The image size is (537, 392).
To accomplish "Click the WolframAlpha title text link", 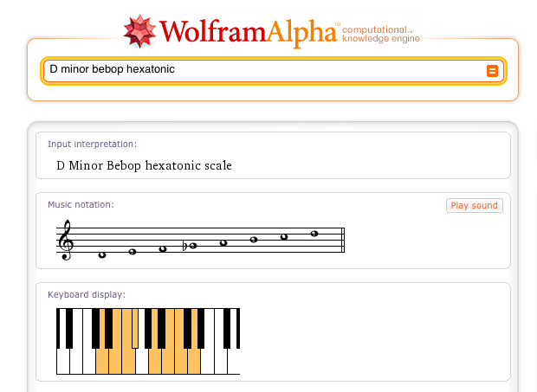I will (248, 32).
